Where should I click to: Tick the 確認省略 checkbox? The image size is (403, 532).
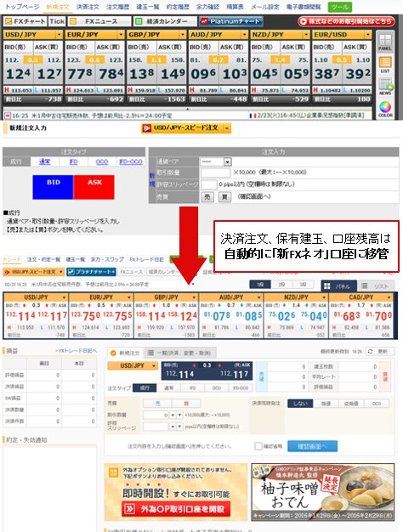click(258, 446)
